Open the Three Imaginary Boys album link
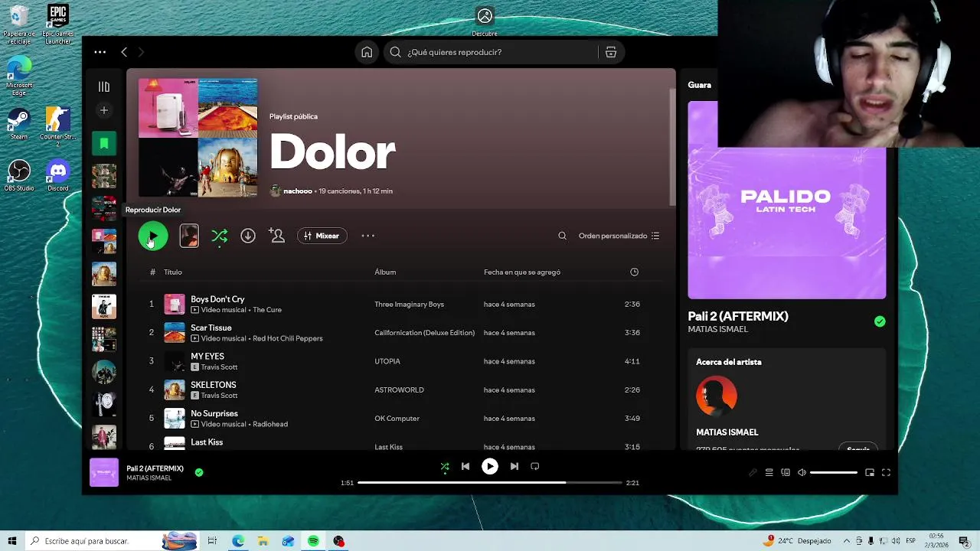The width and height of the screenshot is (980, 551). (x=409, y=305)
